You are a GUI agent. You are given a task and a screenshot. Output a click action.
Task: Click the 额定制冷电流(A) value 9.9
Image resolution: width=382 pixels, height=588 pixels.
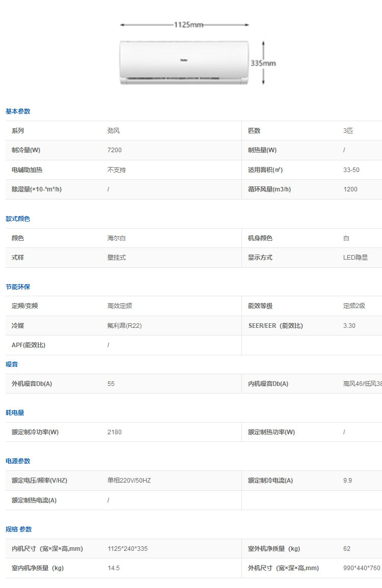point(347,481)
